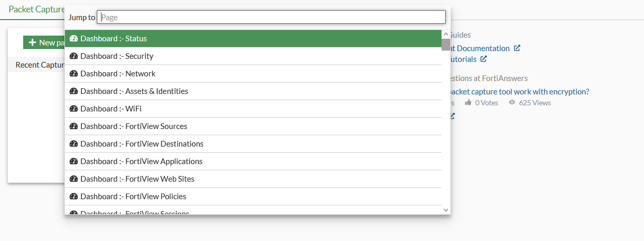The image size is (644, 241).
Task: Click the plus icon on New packet capture
Action: (32, 43)
